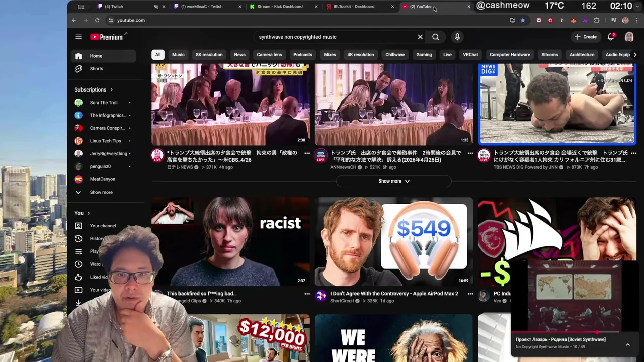
Task: Play the 'racist' video thumbnail
Action: 230,242
